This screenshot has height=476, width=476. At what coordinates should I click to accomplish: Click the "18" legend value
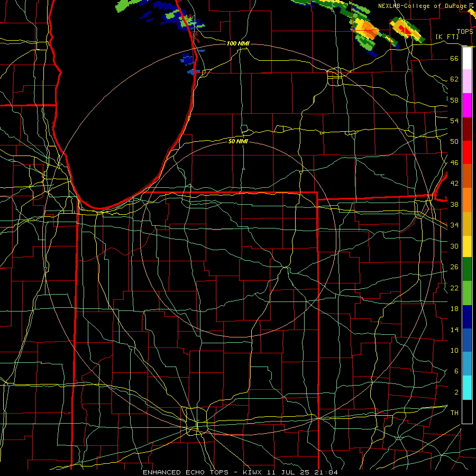tap(454, 309)
